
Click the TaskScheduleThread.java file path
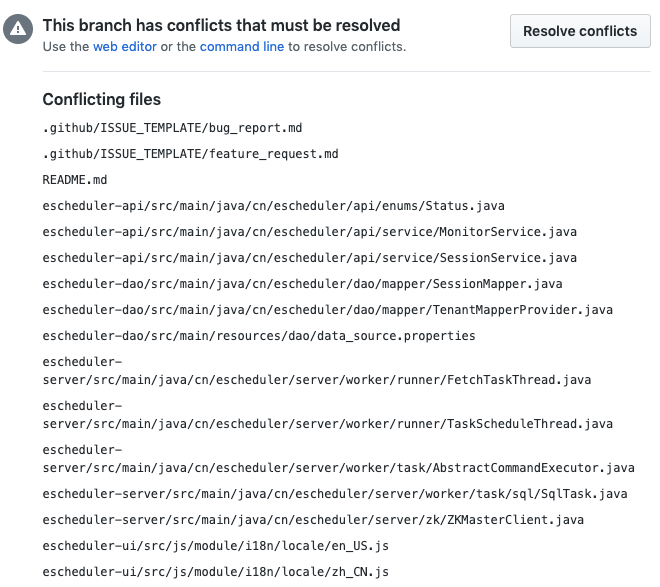pyautogui.click(x=327, y=415)
